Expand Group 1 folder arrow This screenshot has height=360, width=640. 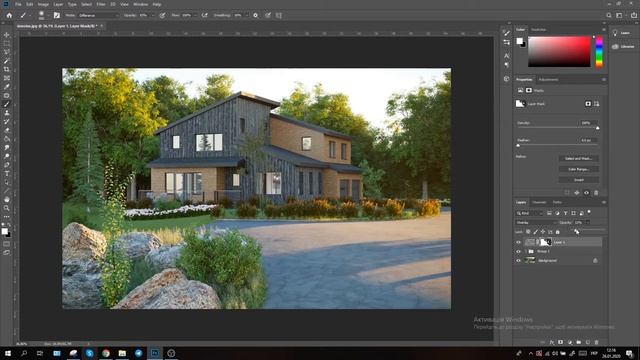click(526, 251)
